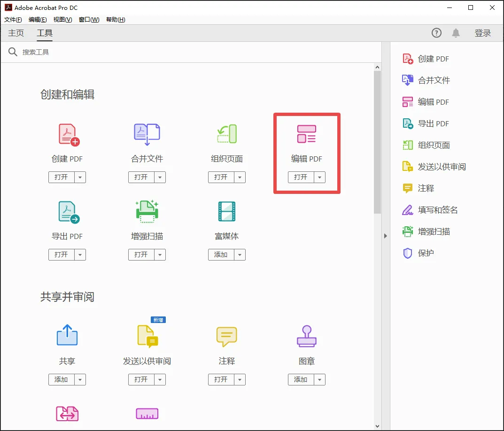Open the 文件(F) menu
The height and width of the screenshot is (431, 504).
tap(13, 20)
